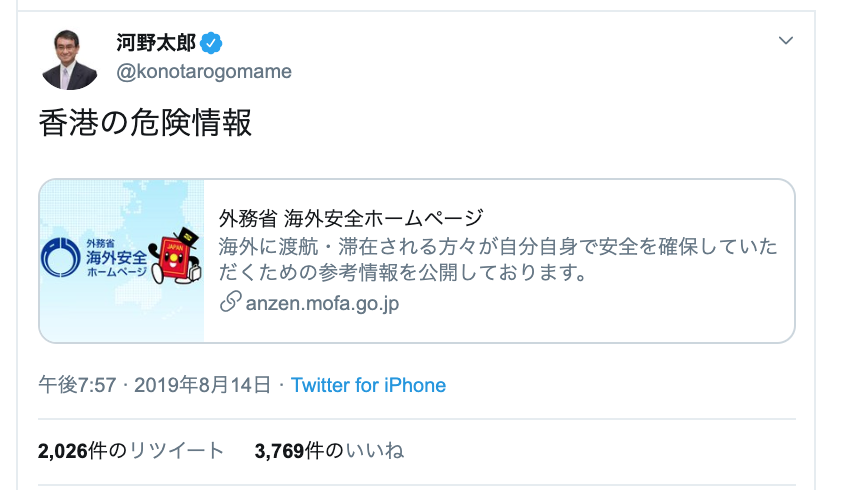This screenshot has width=844, height=490.
Task: View the 3,769件のいいね list
Action: (x=329, y=451)
